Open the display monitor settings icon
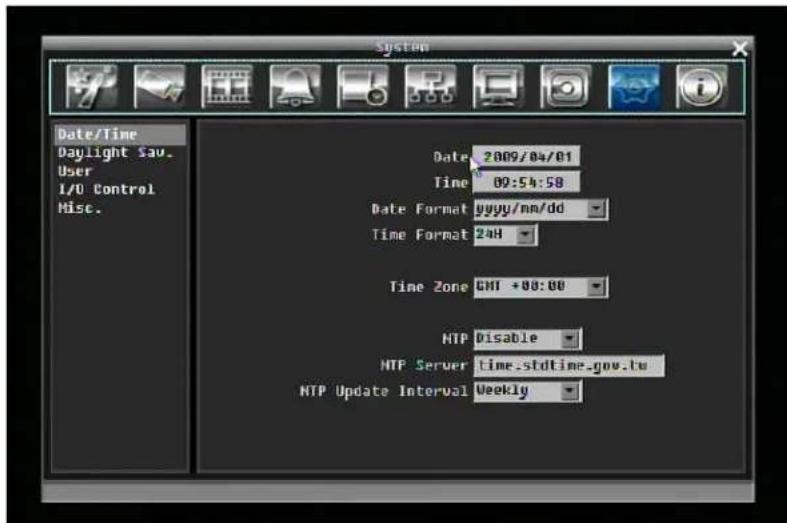 click(498, 87)
